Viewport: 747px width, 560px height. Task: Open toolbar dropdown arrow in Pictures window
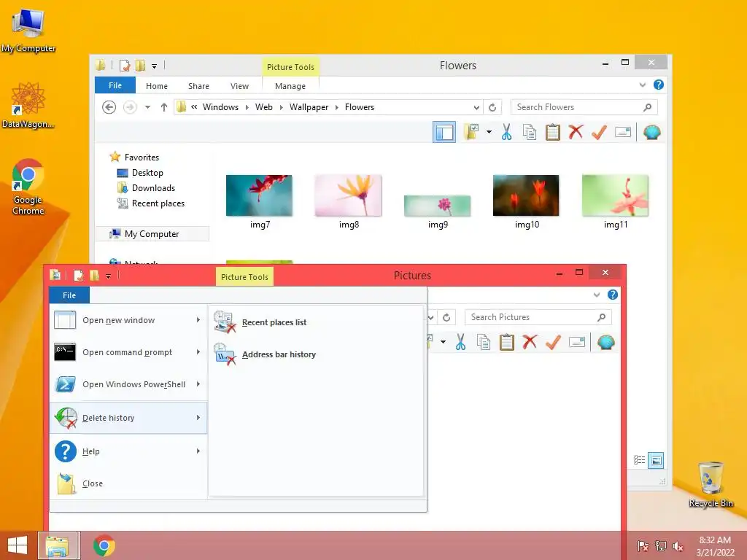click(443, 342)
